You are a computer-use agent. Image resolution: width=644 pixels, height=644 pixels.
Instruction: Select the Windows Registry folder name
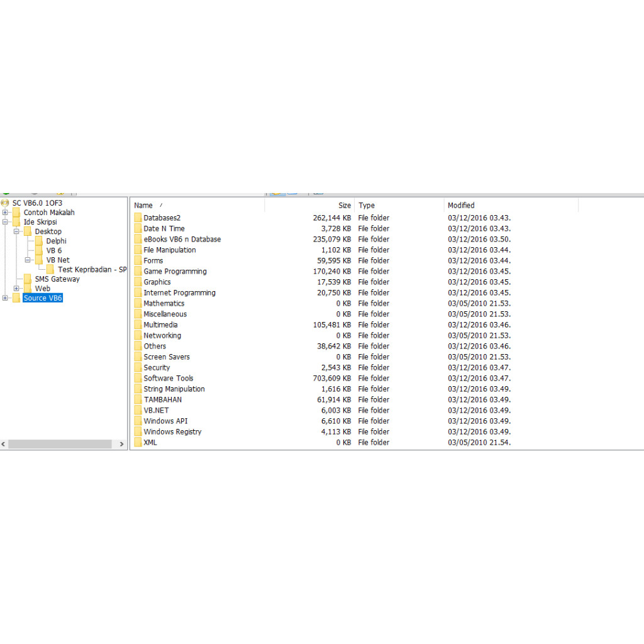(172, 431)
